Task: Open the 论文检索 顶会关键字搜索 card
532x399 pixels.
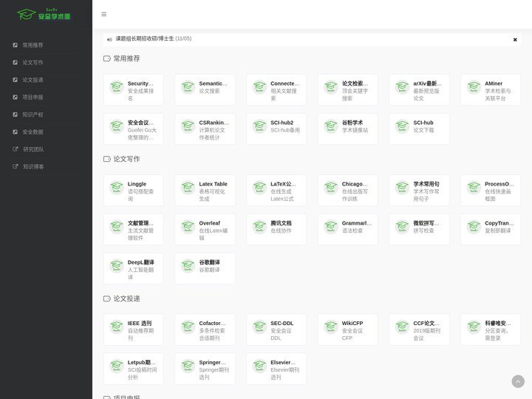Action: tap(348, 90)
